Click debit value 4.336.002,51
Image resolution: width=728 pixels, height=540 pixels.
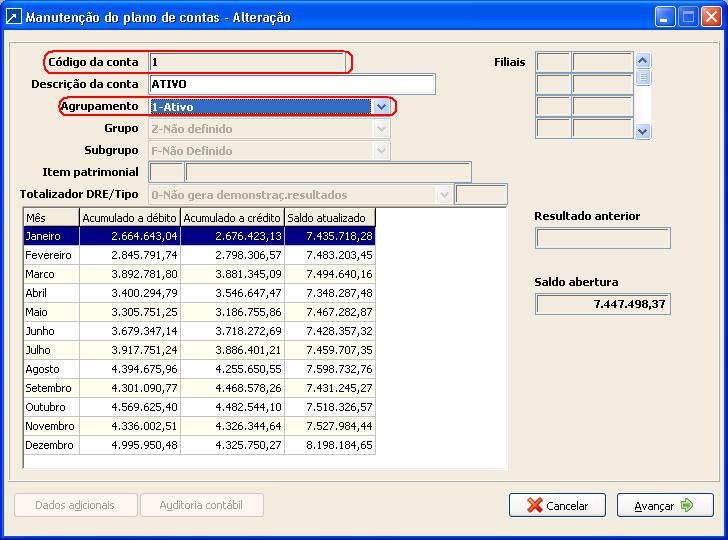coord(144,426)
